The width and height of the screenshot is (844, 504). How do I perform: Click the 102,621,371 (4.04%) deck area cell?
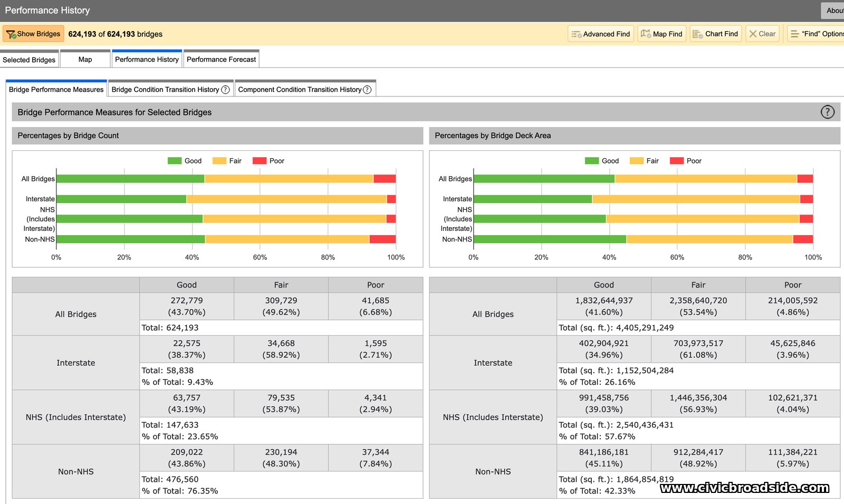tap(793, 403)
